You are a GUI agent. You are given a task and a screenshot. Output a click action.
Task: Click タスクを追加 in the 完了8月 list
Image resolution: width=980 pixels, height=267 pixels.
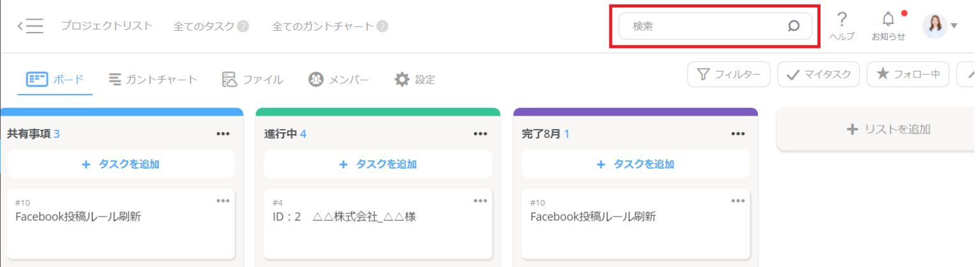pyautogui.click(x=634, y=164)
